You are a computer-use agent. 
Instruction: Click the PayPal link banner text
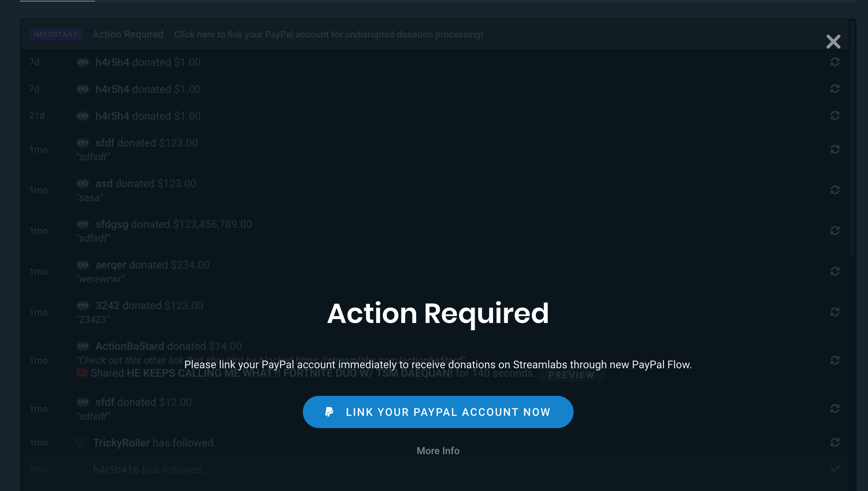[329, 35]
